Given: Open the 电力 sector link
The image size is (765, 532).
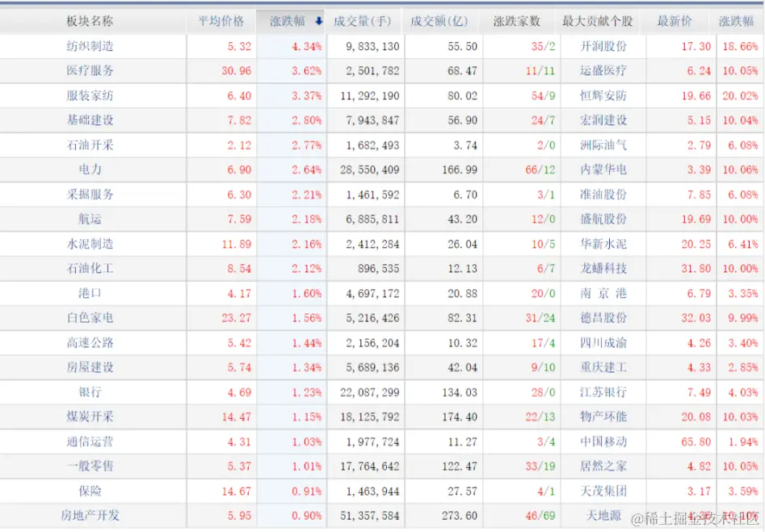Looking at the screenshot, I should click(x=90, y=170).
